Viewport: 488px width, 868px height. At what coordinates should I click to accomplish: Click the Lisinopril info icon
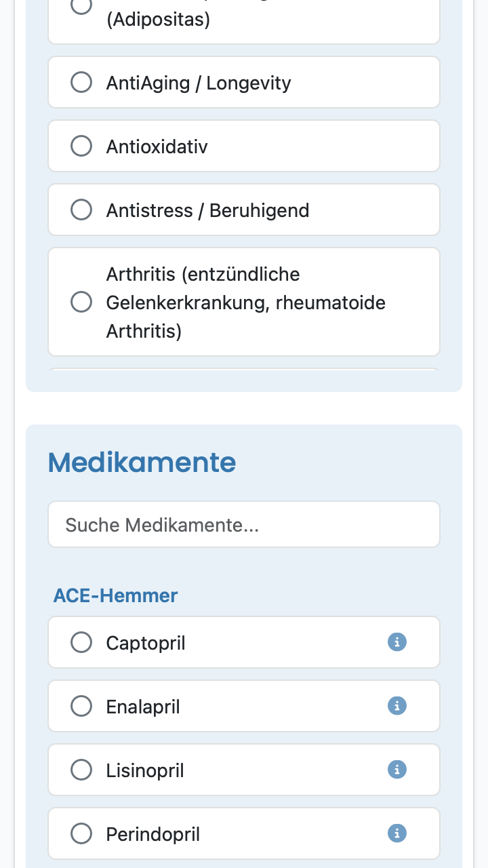(x=397, y=769)
